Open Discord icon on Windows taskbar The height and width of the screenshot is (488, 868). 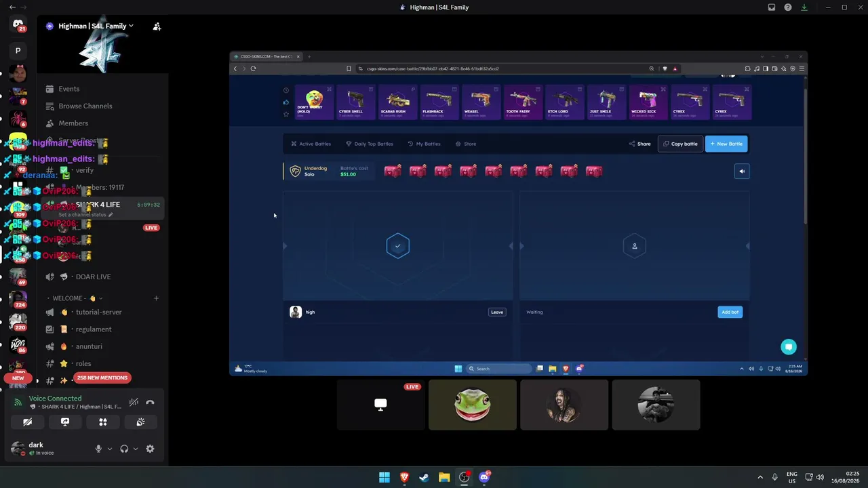pyautogui.click(x=484, y=477)
